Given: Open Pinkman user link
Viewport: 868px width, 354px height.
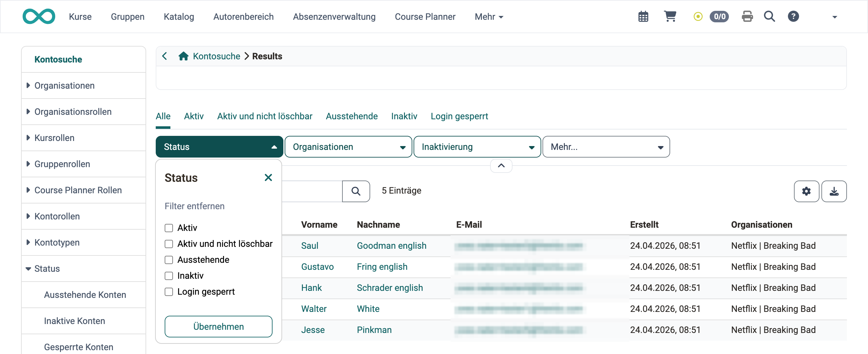Looking at the screenshot, I should (374, 330).
